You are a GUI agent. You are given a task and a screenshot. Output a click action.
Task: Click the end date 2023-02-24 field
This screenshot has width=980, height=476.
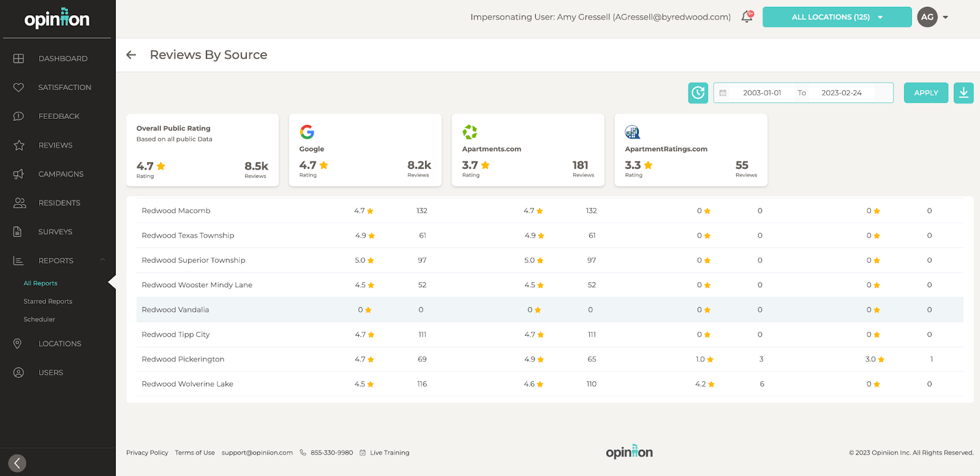[x=842, y=93]
